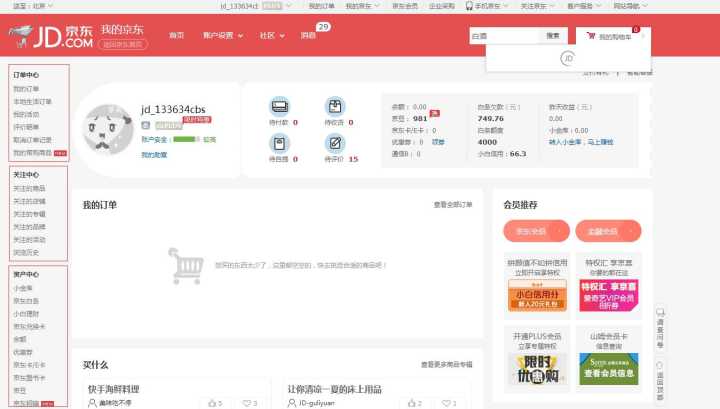The image size is (720, 409).
Task: Select 浏览历史 in the sidebar
Action: pyautogui.click(x=26, y=253)
